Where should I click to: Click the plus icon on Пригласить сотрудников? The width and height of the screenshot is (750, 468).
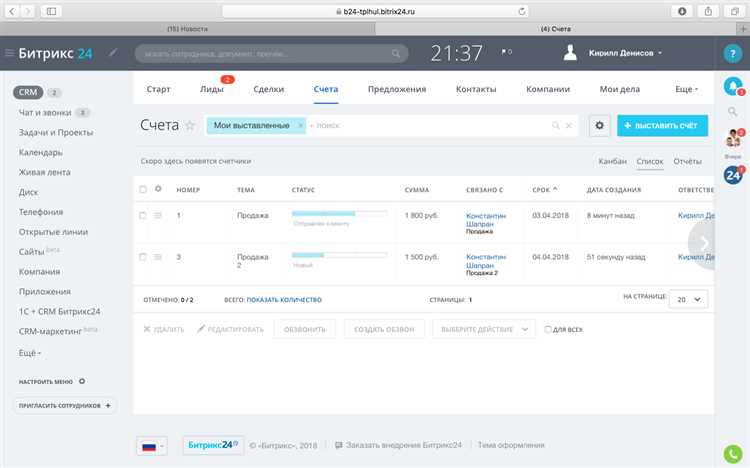click(x=108, y=405)
